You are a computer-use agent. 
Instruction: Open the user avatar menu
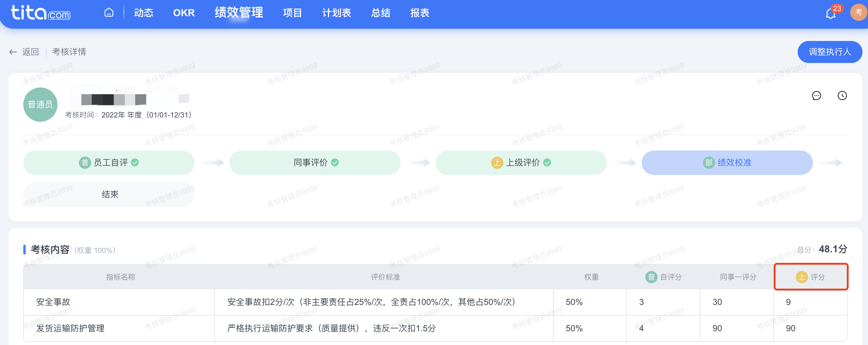click(859, 13)
